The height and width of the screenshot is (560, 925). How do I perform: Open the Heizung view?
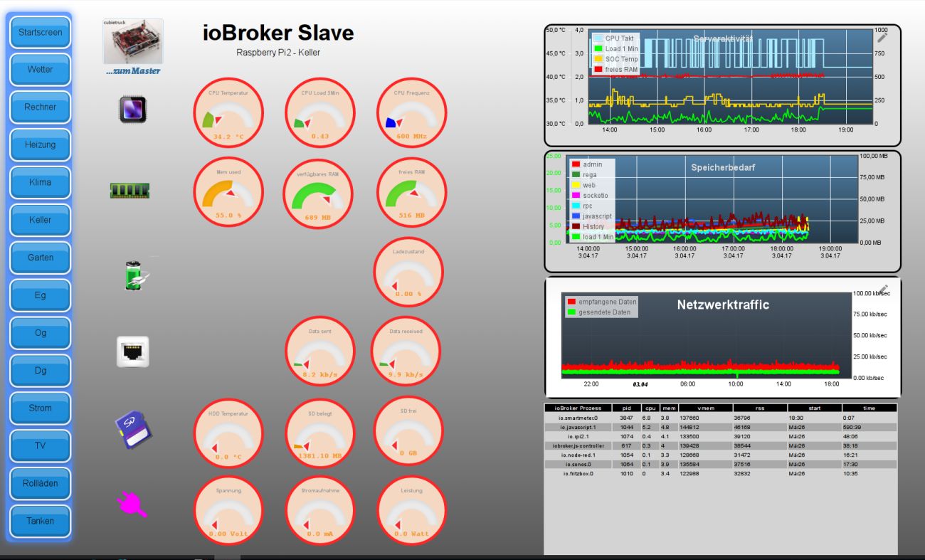point(41,145)
